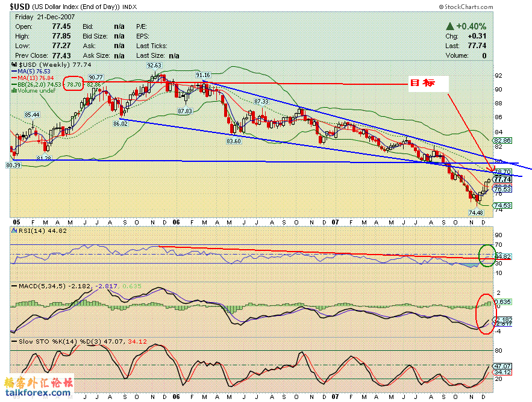Click the small icon before RSI(14) label

(14, 231)
